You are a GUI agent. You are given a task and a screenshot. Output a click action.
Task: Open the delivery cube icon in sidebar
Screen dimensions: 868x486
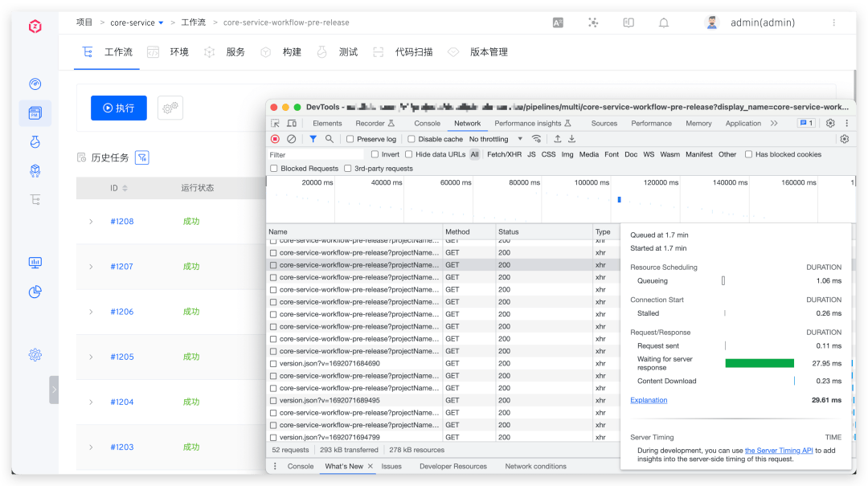click(x=35, y=170)
